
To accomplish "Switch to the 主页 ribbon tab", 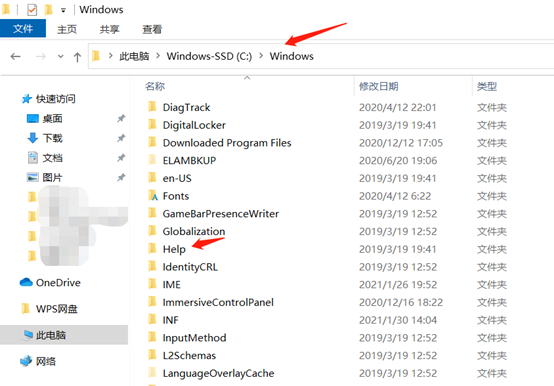I will pyautogui.click(x=67, y=29).
